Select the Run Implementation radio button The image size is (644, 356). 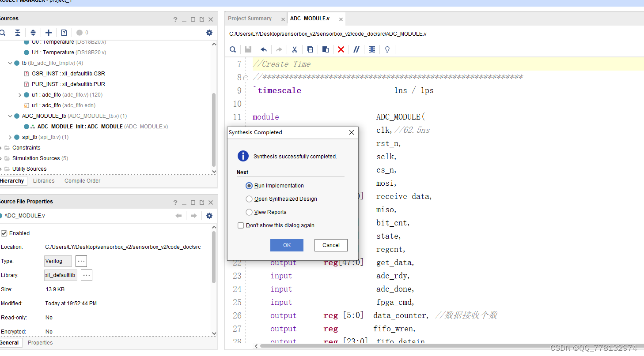[249, 186]
